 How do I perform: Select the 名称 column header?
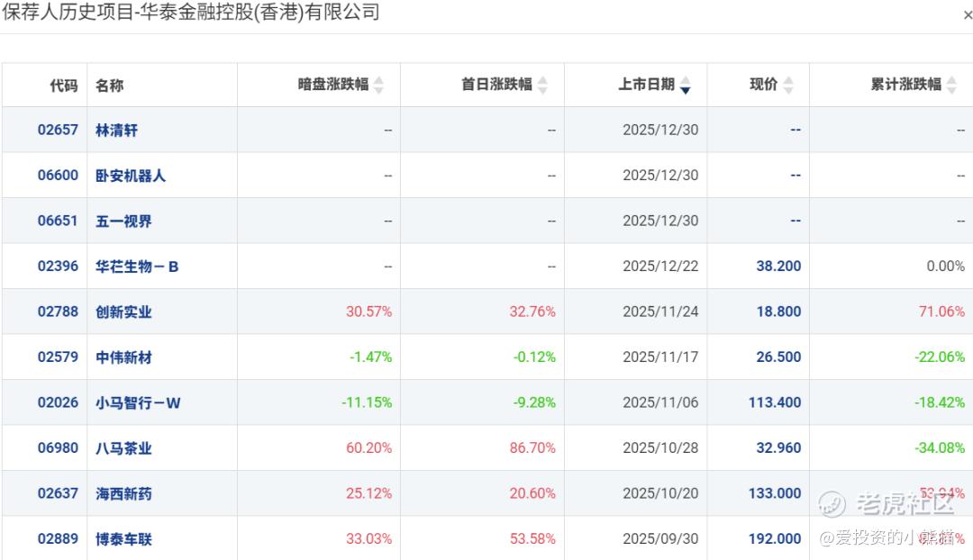[x=109, y=85]
